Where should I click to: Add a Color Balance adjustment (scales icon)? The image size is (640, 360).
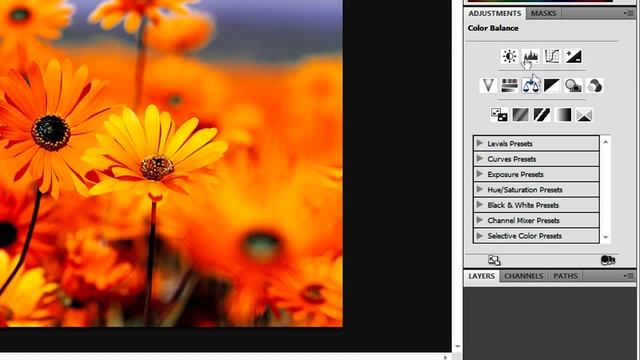pyautogui.click(x=530, y=85)
